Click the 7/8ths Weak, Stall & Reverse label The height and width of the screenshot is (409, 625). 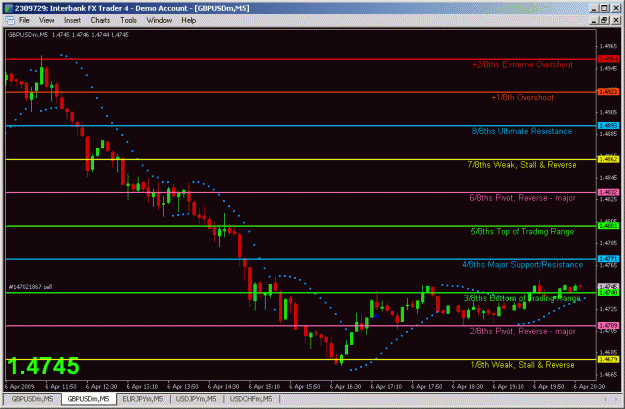pos(522,165)
